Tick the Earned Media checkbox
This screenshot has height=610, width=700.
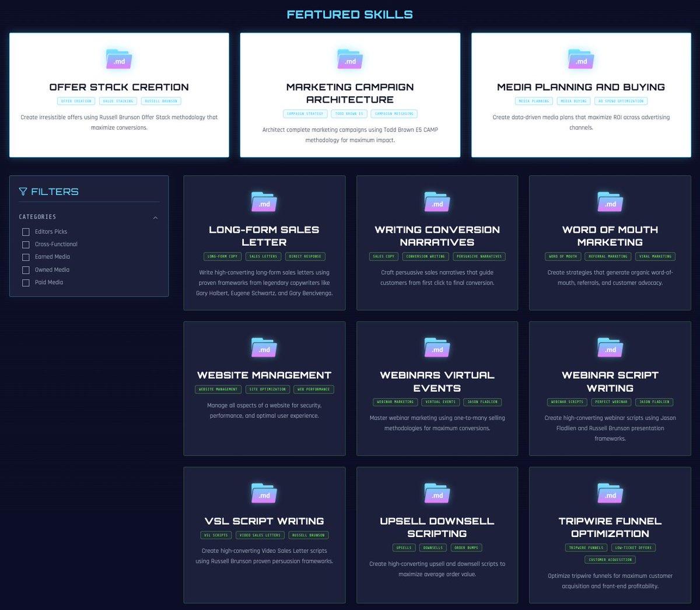click(26, 257)
